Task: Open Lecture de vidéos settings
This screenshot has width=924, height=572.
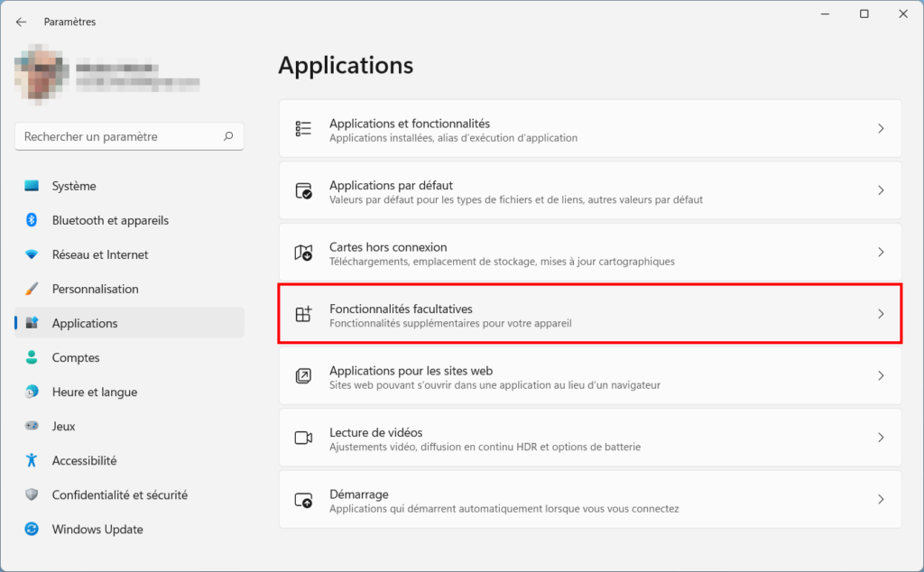Action: click(590, 438)
